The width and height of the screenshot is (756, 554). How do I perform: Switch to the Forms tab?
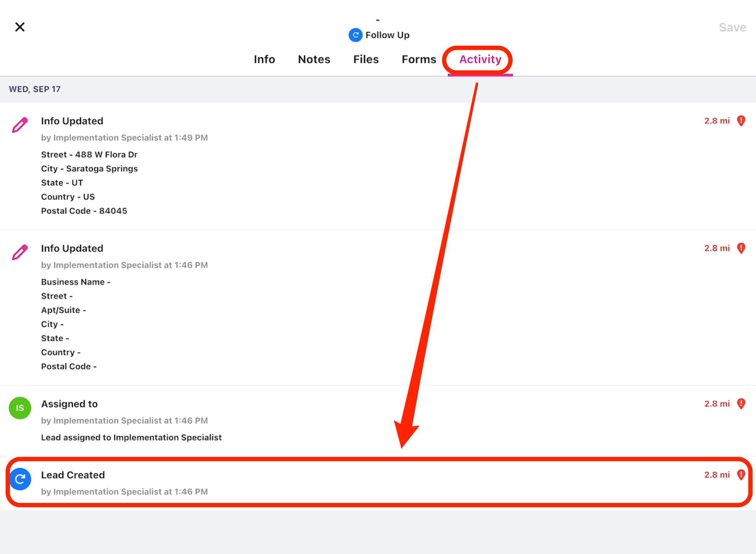419,59
